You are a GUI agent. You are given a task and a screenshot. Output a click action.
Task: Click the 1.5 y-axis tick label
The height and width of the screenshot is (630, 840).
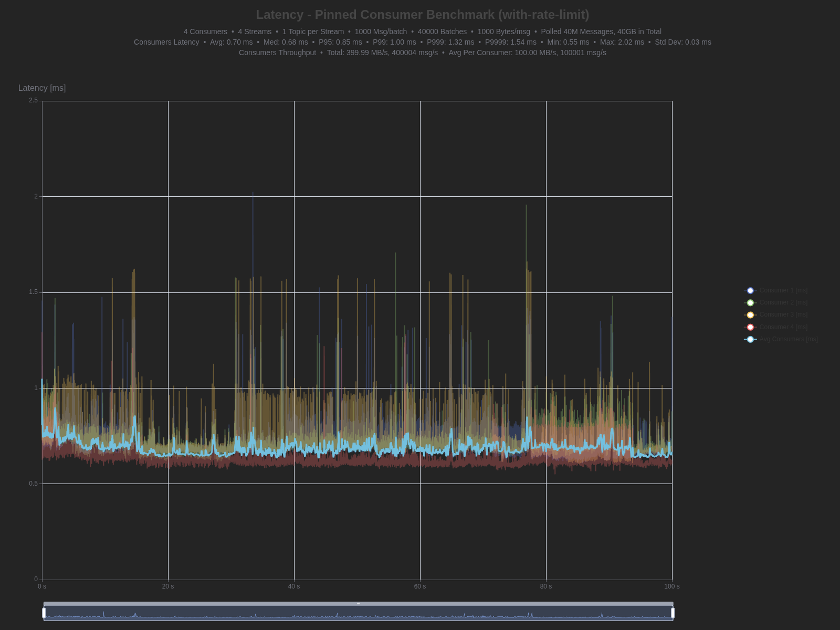point(34,292)
